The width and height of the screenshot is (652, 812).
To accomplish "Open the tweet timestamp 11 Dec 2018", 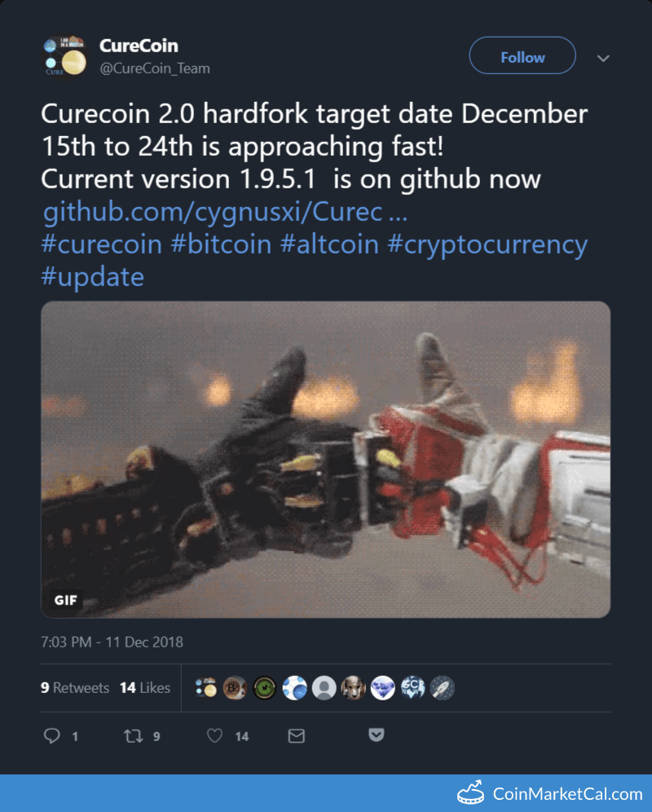I will tap(112, 642).
